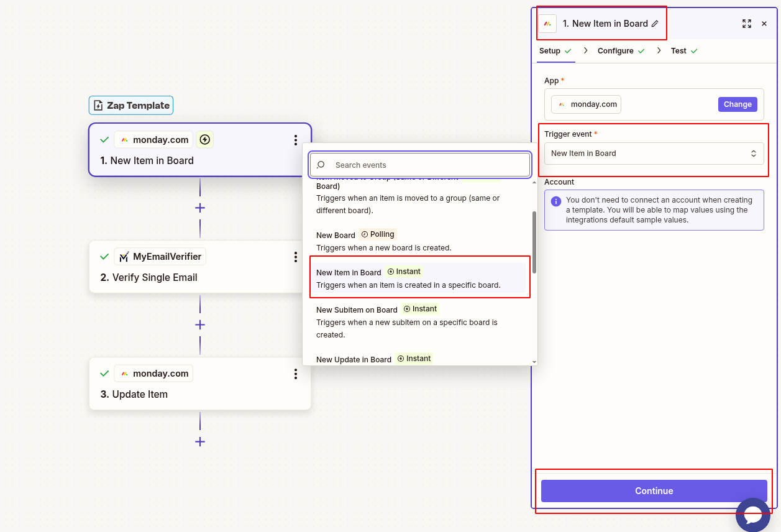The image size is (781, 532).
Task: Open the chat support bubble
Action: click(753, 515)
